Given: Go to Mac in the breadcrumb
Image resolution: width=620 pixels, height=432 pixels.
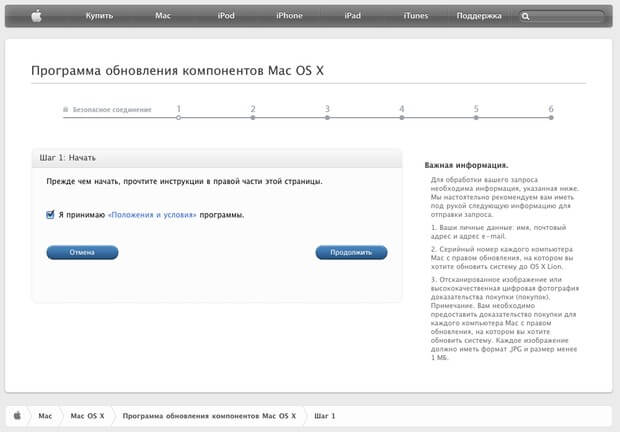Looking at the screenshot, I should [x=45, y=416].
